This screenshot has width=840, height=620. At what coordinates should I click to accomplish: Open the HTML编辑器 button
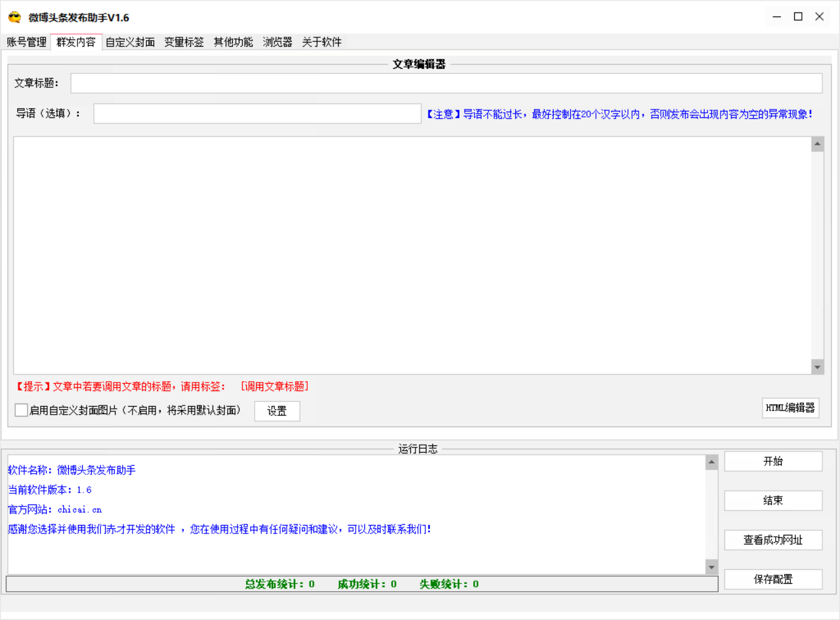[790, 408]
